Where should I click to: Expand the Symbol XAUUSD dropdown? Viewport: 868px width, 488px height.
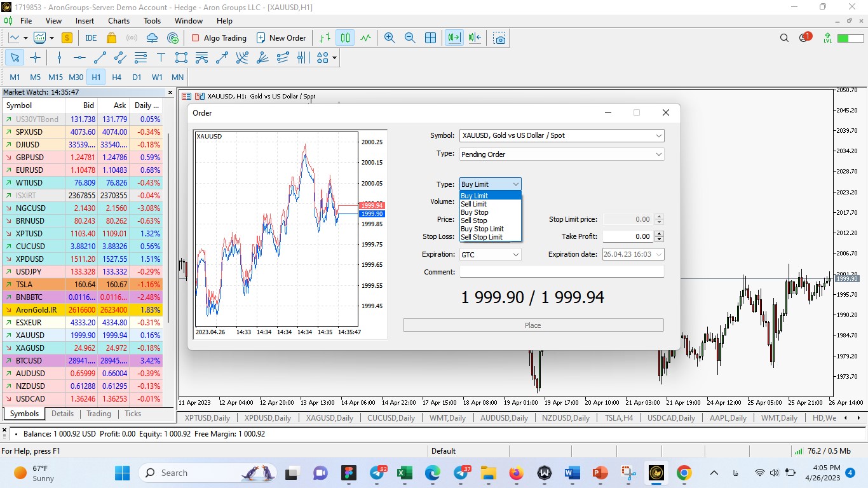click(x=658, y=135)
